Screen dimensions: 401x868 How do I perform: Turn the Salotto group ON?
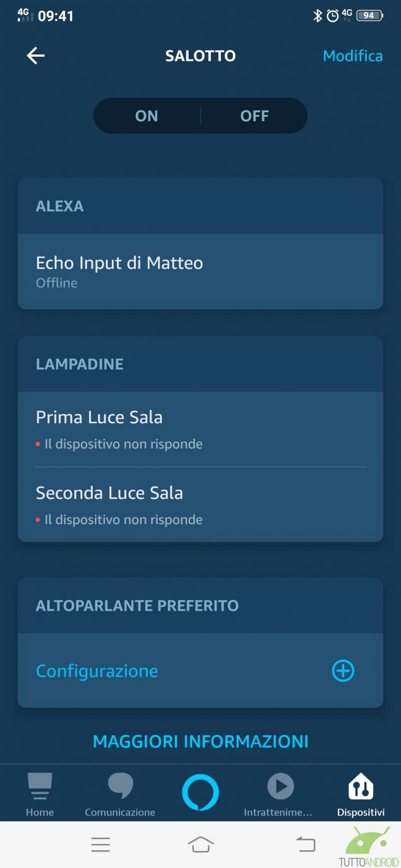(x=147, y=116)
